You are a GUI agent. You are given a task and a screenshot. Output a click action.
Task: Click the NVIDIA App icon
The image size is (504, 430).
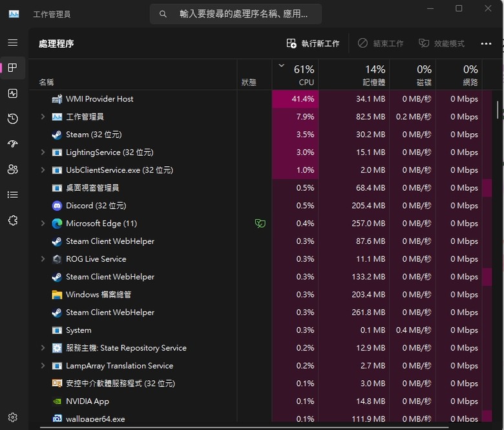pyautogui.click(x=57, y=402)
